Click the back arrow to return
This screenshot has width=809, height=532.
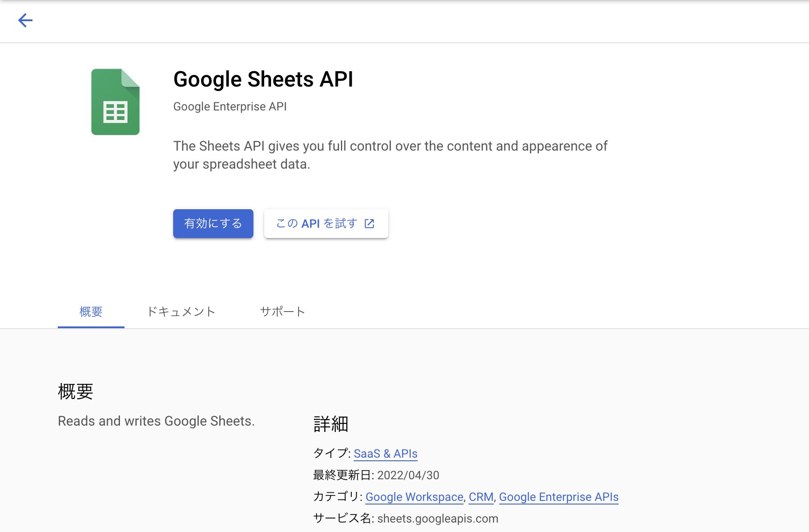(25, 20)
